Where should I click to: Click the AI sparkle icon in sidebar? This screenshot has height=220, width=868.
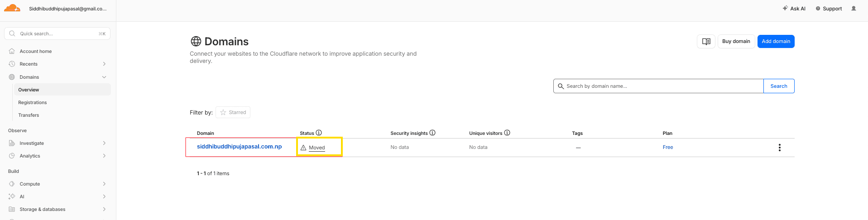(x=12, y=196)
